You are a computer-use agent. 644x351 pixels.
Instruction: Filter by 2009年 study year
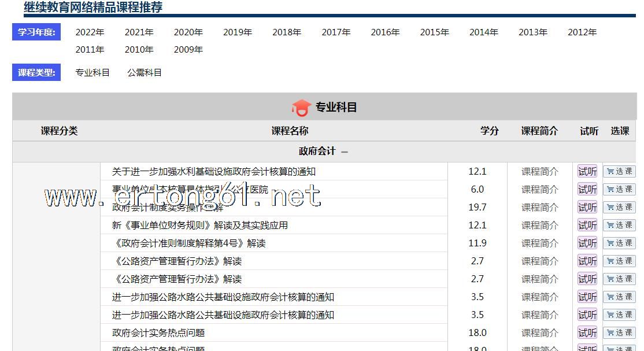pyautogui.click(x=188, y=50)
